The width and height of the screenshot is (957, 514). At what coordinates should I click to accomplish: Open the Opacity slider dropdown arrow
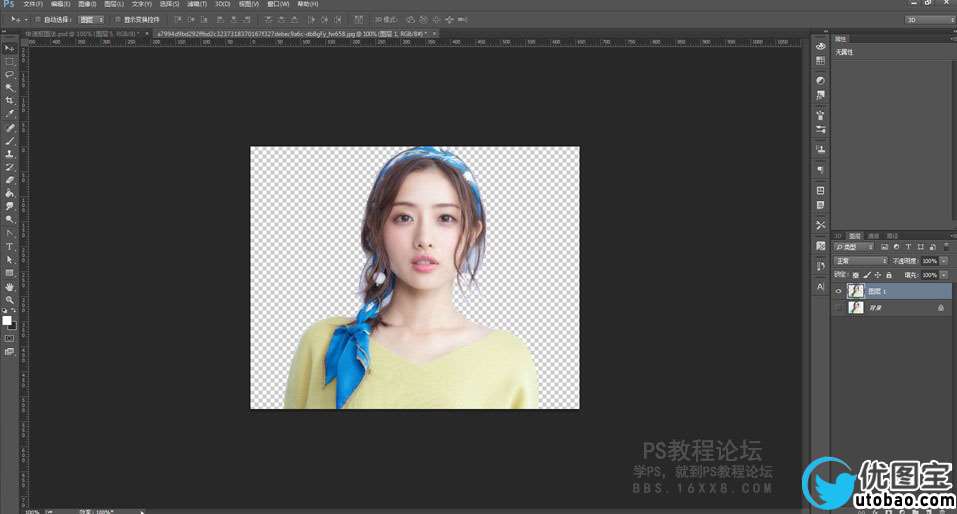point(944,261)
